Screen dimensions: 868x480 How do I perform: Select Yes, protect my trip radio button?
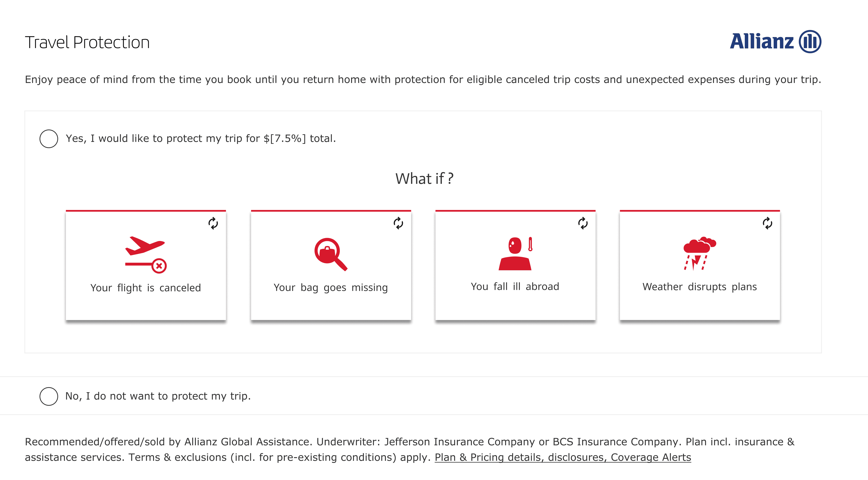(49, 139)
